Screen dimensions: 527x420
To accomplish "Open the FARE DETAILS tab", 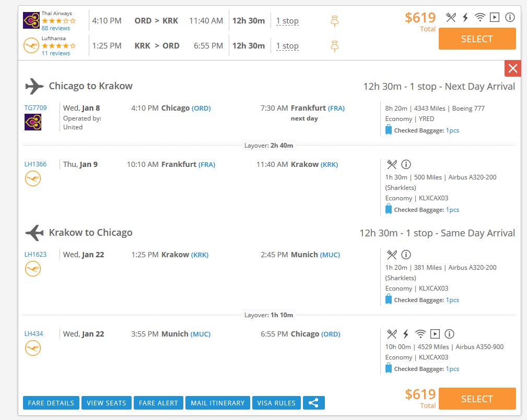I will coord(51,403).
